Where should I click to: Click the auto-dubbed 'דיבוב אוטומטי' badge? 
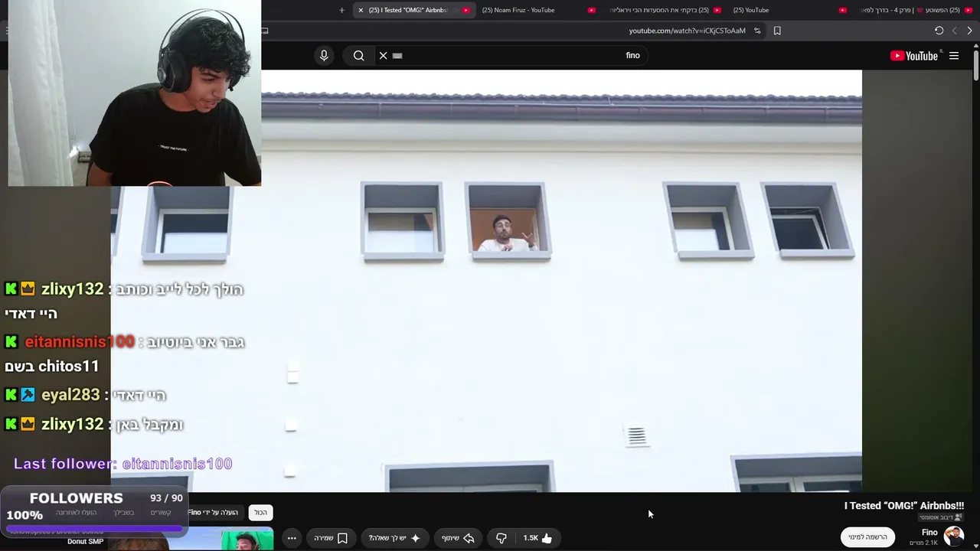click(x=941, y=517)
